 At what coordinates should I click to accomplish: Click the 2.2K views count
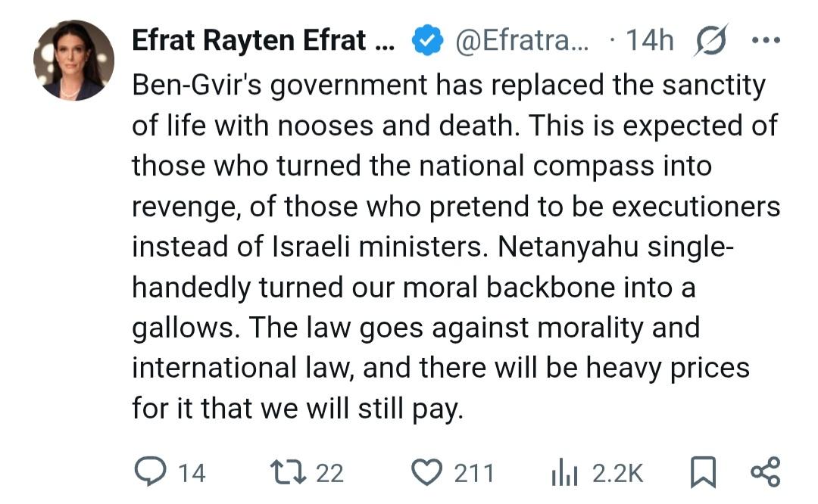pos(617,474)
